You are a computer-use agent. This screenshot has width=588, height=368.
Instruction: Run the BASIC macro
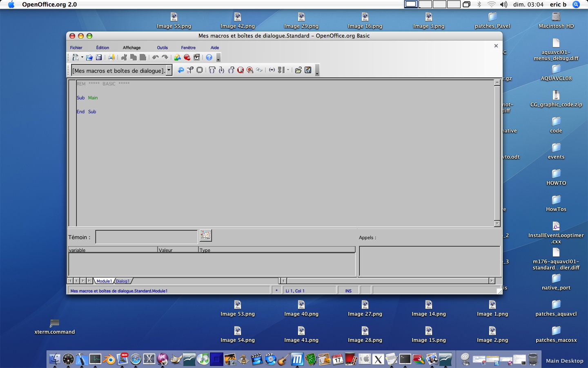(x=190, y=70)
